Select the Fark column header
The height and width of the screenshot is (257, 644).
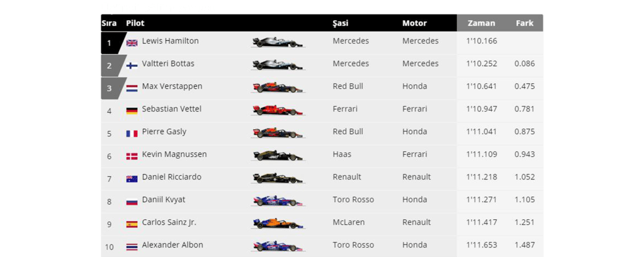pyautogui.click(x=524, y=23)
